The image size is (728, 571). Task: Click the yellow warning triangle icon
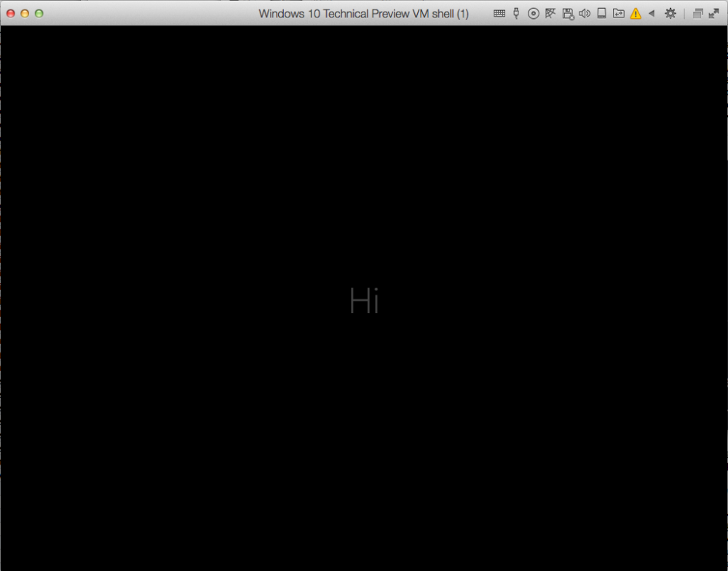click(x=636, y=13)
